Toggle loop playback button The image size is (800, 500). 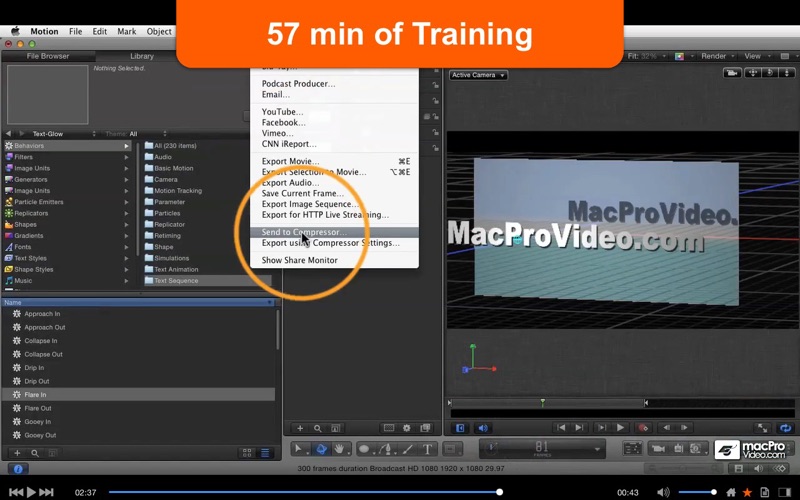pos(785,428)
